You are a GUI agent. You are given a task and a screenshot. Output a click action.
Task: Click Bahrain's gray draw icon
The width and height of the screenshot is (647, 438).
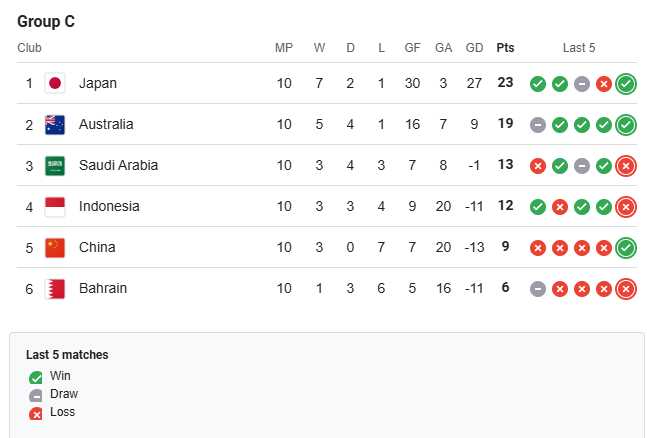(538, 289)
